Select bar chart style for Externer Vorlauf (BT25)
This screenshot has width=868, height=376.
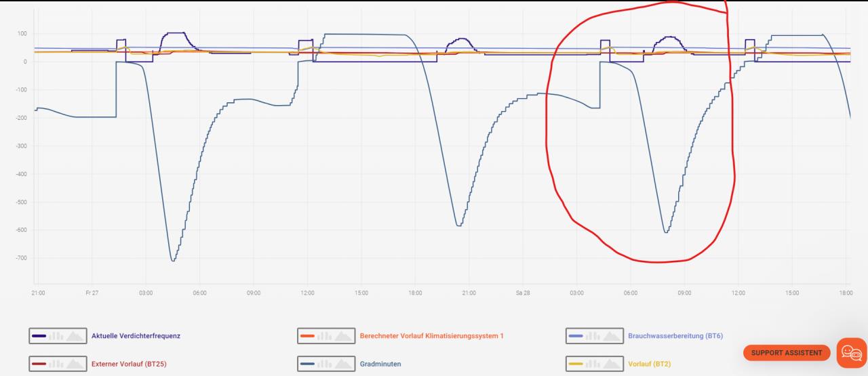pyautogui.click(x=56, y=364)
